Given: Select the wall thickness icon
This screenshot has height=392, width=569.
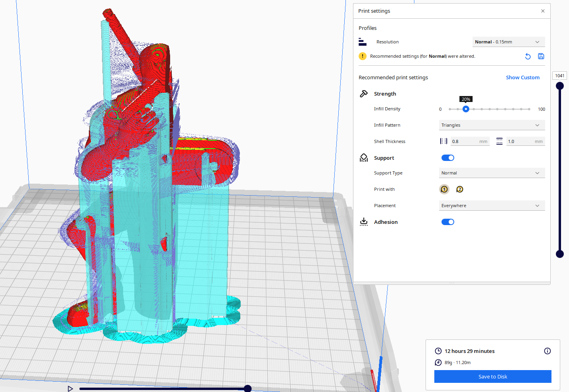Looking at the screenshot, I should point(443,141).
